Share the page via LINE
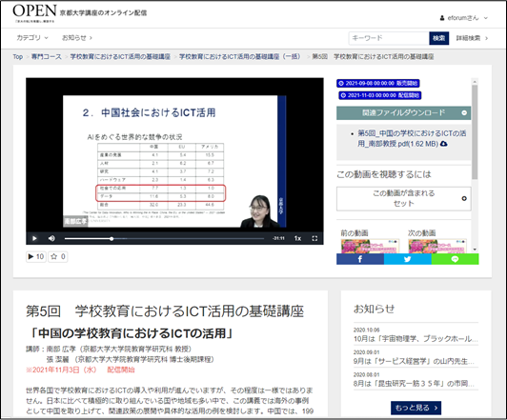The image size is (507, 420). (x=455, y=259)
